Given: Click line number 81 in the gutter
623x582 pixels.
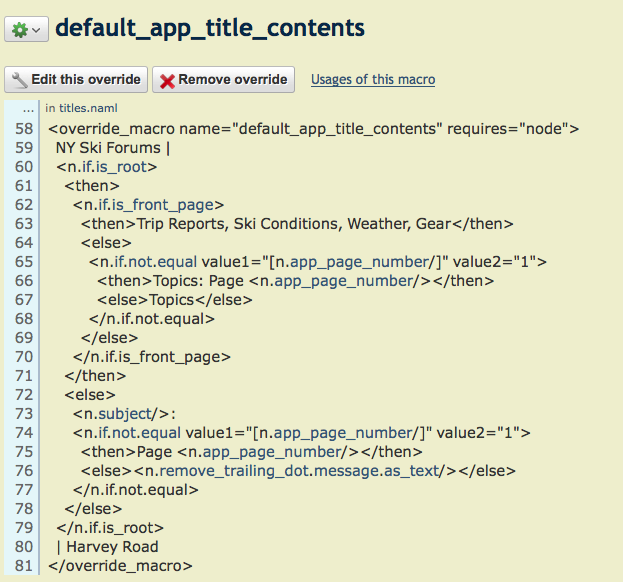Looking at the screenshot, I should pyautogui.click(x=22, y=565).
